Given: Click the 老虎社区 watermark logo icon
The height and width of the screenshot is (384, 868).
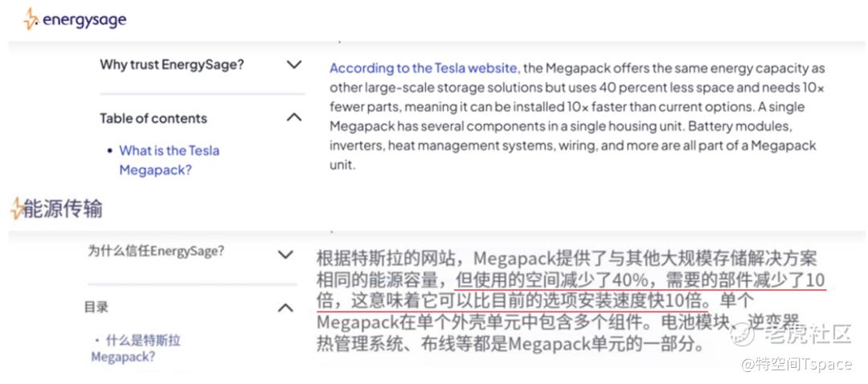Looking at the screenshot, I should coord(742,334).
